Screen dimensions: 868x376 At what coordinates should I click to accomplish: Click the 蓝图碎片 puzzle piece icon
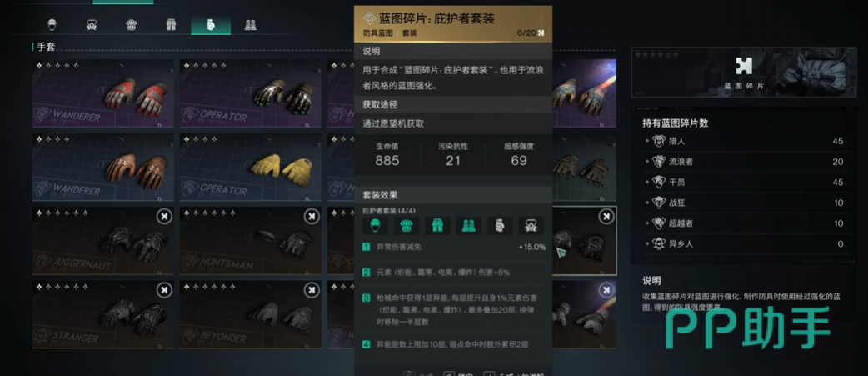coord(743,67)
